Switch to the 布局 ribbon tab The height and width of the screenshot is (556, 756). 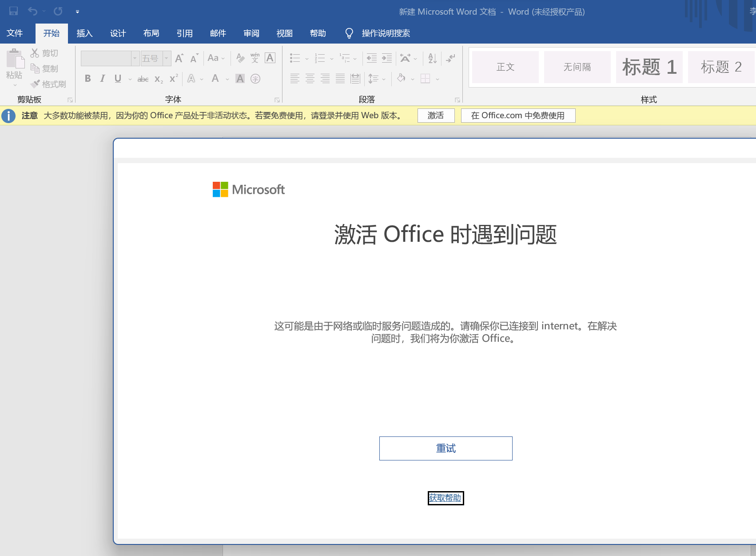tap(151, 33)
